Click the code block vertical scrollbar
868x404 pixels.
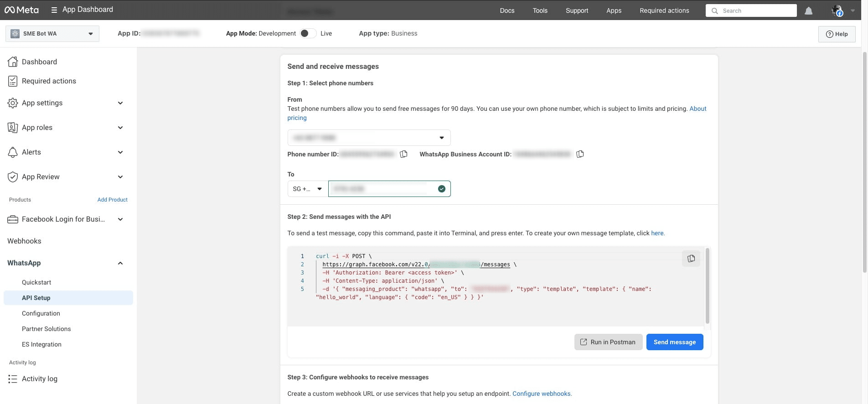point(708,286)
